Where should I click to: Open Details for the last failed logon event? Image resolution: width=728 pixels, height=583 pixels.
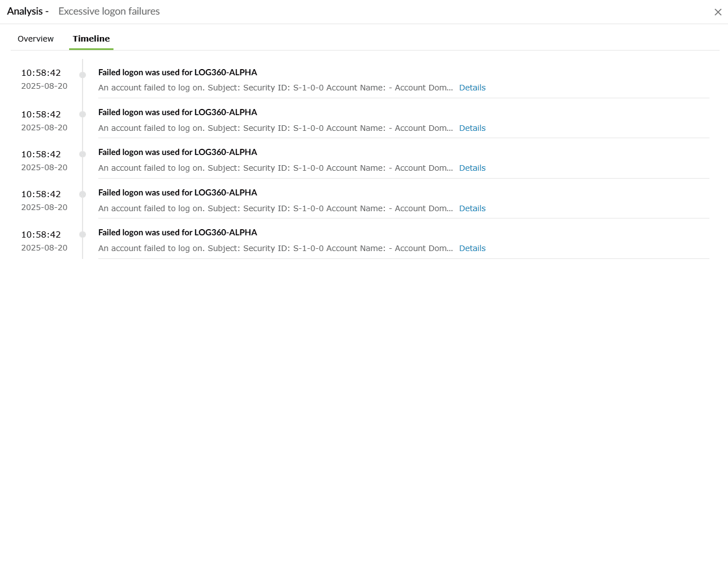pos(472,248)
